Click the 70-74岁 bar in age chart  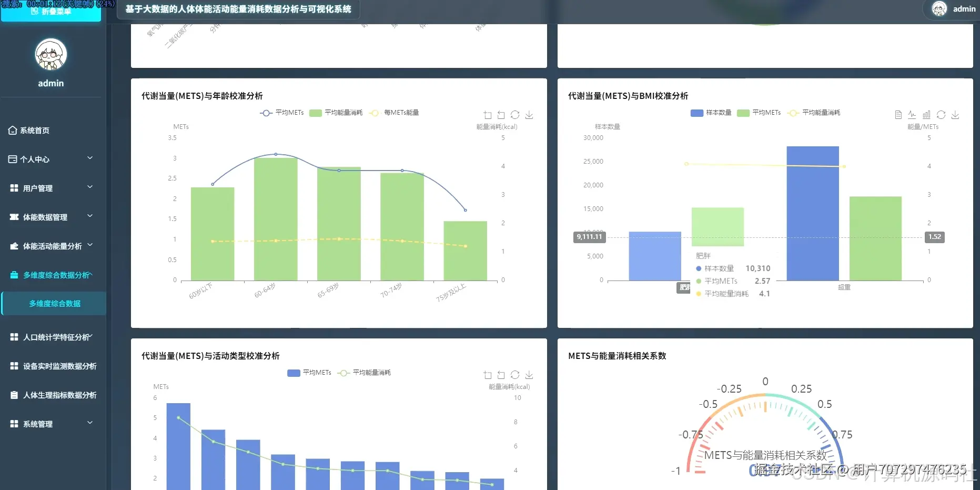402,227
